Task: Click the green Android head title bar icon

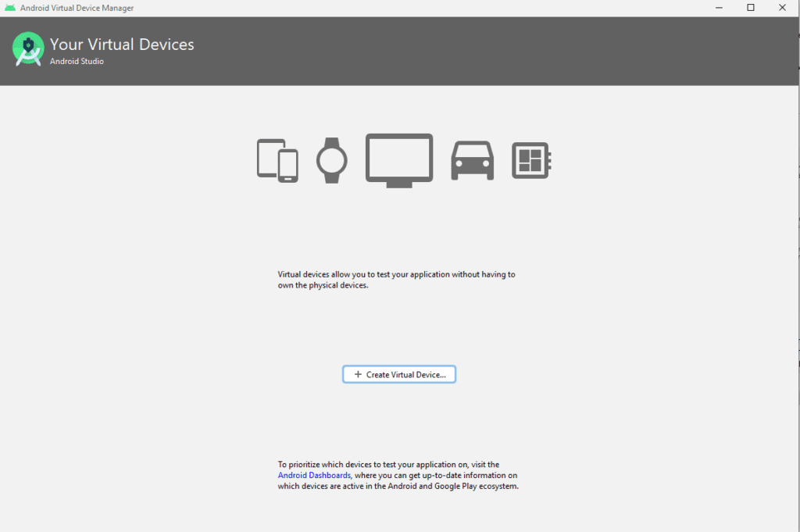Action: [x=10, y=8]
